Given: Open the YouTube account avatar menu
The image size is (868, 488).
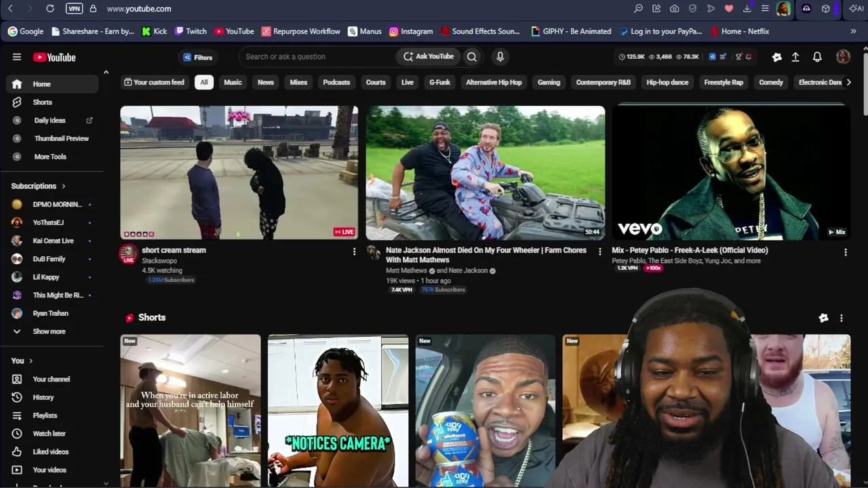Looking at the screenshot, I should pyautogui.click(x=843, y=57).
